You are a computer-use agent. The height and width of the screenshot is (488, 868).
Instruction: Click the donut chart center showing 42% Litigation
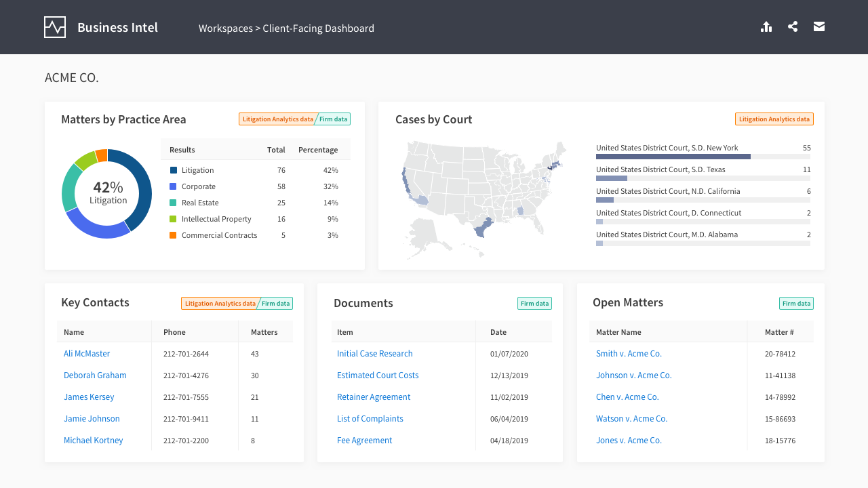[107, 193]
